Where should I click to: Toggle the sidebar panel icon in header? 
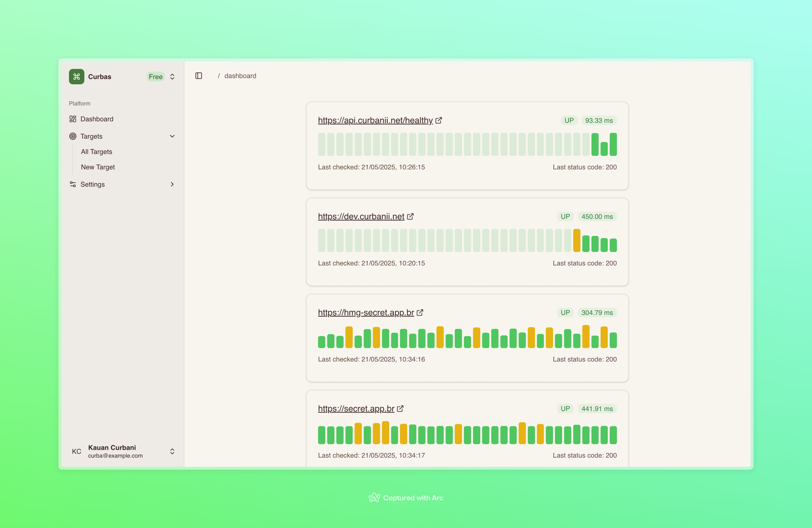pos(199,75)
